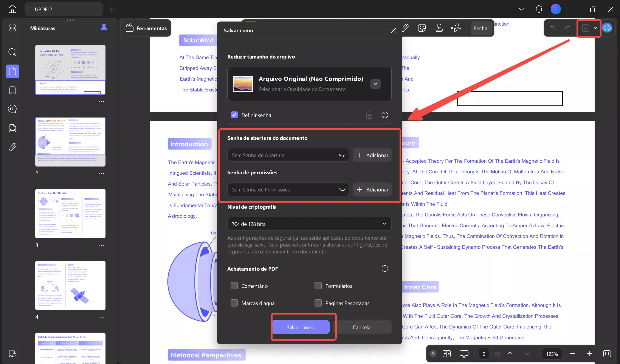Open the Ferramentas menu
The height and width of the screenshot is (364, 620).
pyautogui.click(x=146, y=28)
